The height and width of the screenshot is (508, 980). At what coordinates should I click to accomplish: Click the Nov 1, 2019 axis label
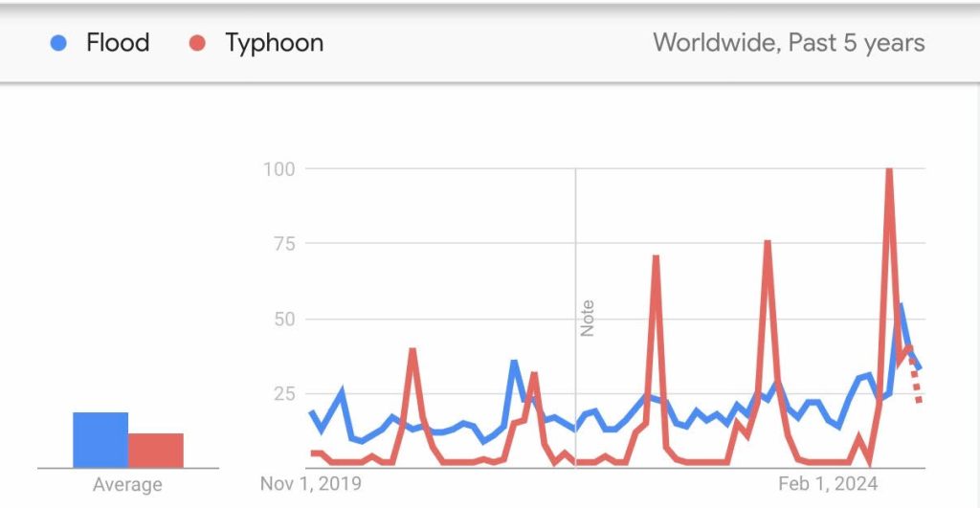coord(311,483)
